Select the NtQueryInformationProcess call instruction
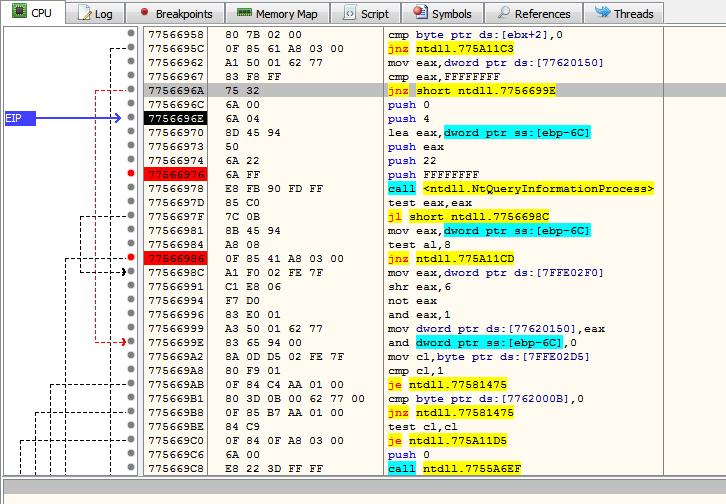The height and width of the screenshot is (504, 726). [520, 188]
